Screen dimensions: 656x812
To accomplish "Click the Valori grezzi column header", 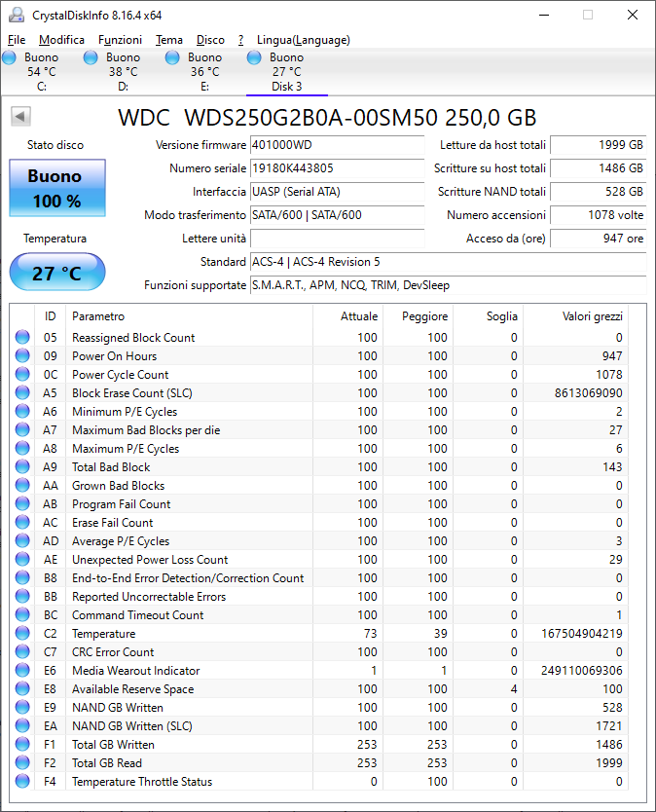I will 575,316.
